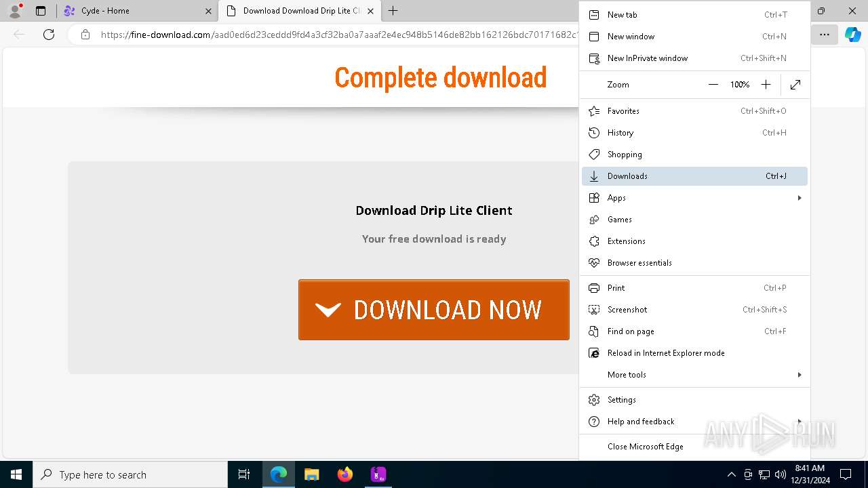Image resolution: width=868 pixels, height=488 pixels.
Task: Select Find on page entry
Action: 694,331
